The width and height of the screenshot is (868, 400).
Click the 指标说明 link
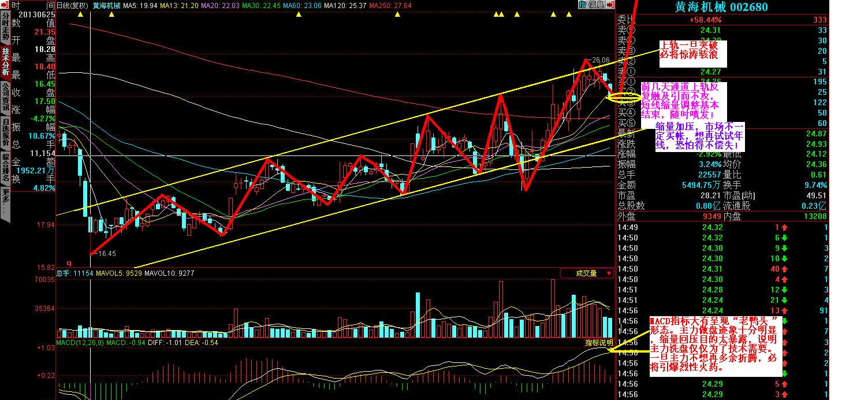[599, 343]
